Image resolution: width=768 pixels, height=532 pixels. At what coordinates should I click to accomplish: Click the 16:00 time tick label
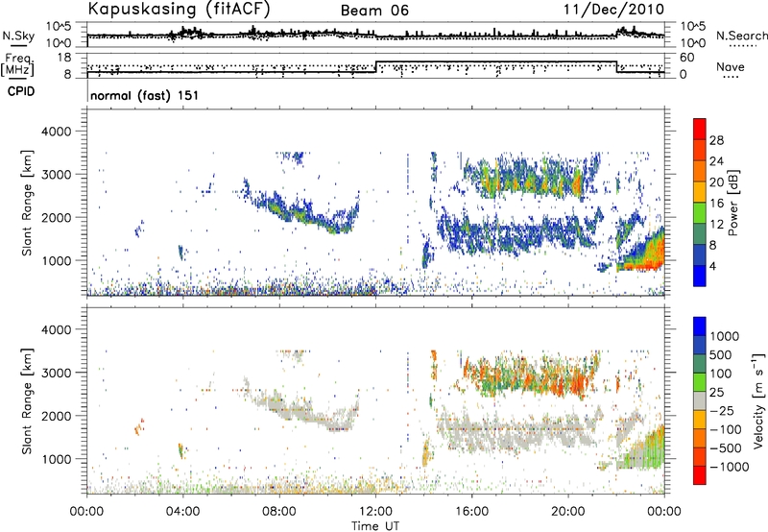471,512
